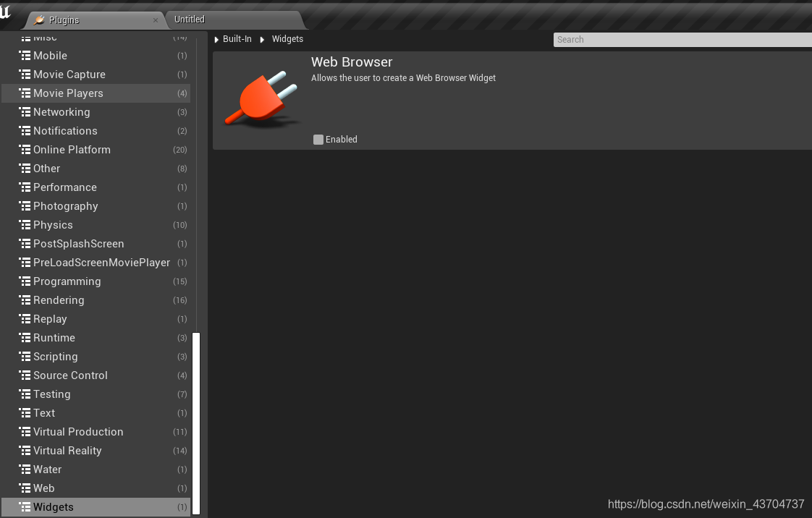Click the list icon beside Text

[25, 413]
